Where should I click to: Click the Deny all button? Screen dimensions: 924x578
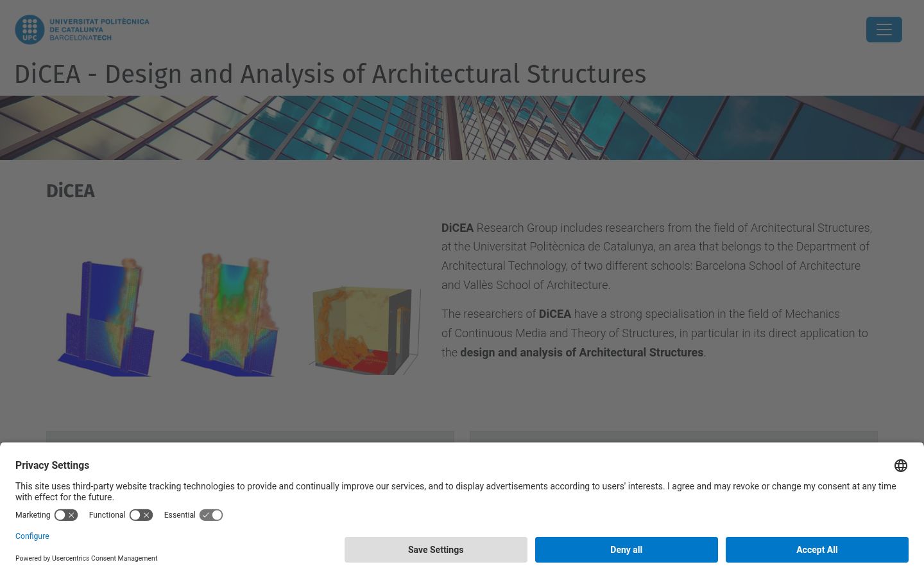(x=626, y=550)
